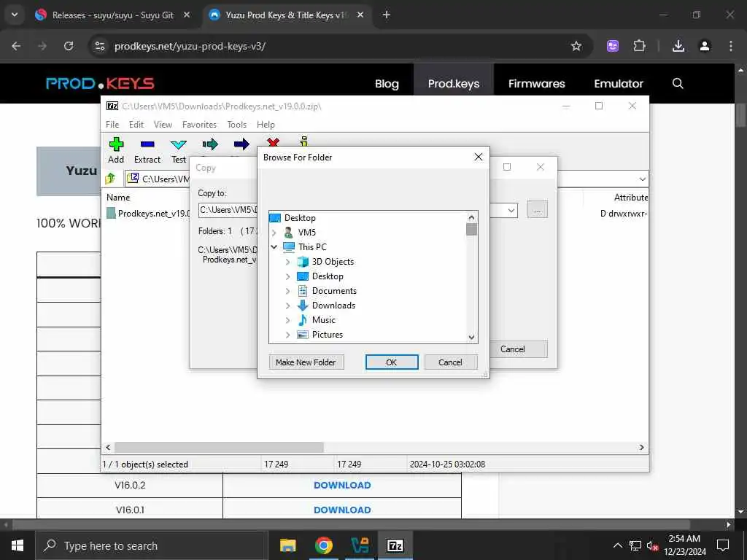Open the 7-Zip Edit menu
This screenshot has height=560, width=747.
(136, 125)
